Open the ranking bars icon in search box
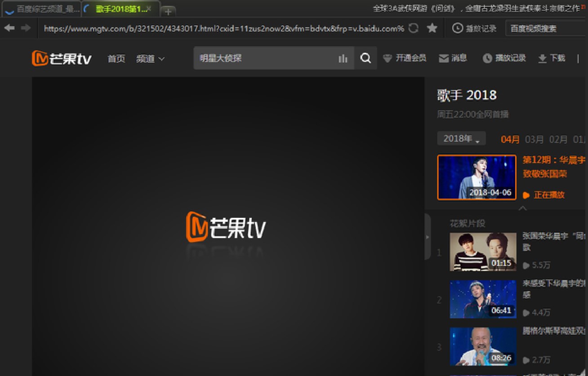The image size is (588, 376). [x=343, y=58]
